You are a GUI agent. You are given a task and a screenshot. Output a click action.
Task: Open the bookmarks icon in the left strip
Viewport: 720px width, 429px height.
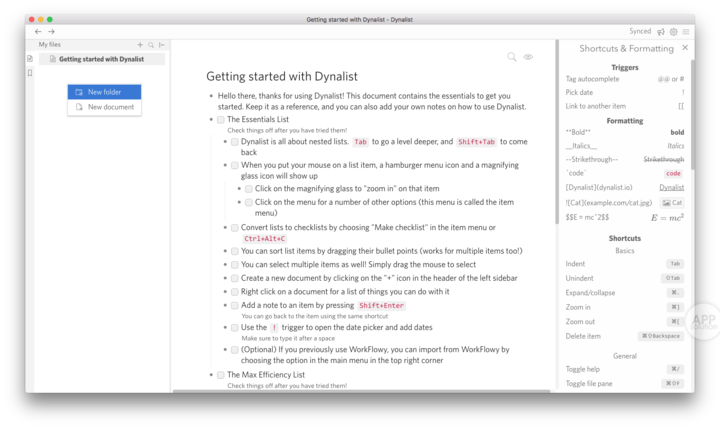tap(30, 73)
